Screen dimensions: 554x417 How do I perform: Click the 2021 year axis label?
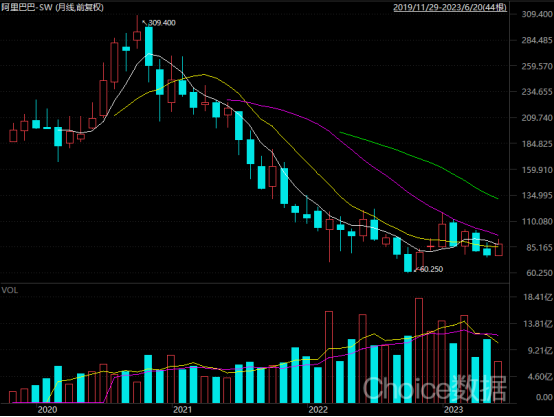[182, 410]
